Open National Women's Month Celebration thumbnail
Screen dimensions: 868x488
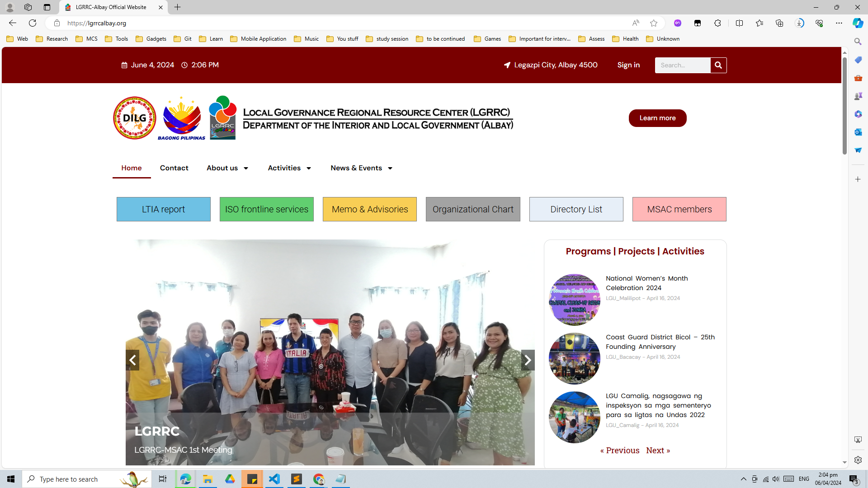(574, 299)
